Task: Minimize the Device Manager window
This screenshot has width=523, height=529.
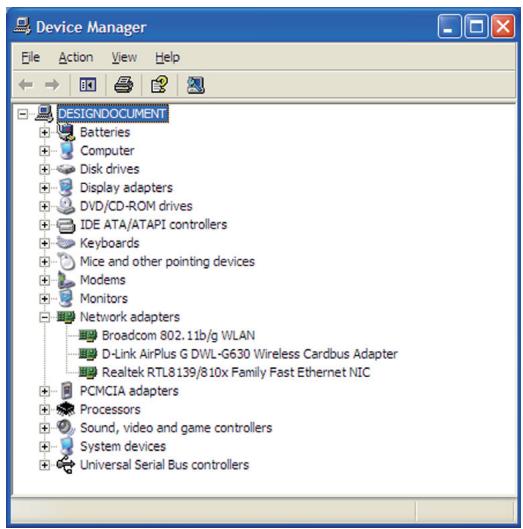Action: click(x=449, y=26)
